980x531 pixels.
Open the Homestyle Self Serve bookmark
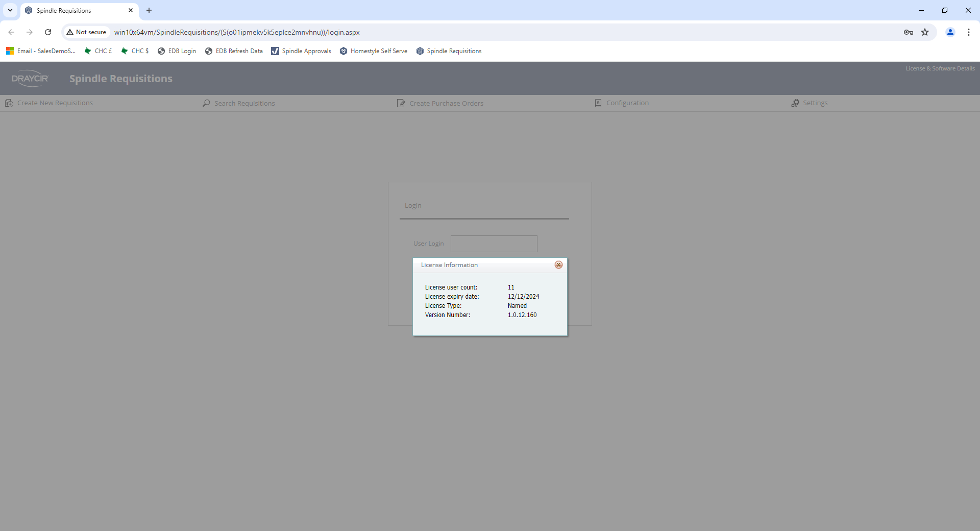[x=374, y=51]
